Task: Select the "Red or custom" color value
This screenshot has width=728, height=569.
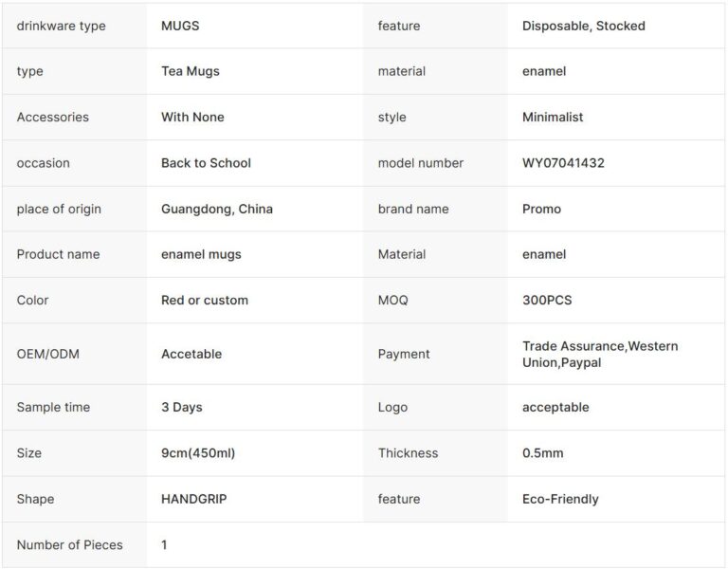Action: [205, 300]
